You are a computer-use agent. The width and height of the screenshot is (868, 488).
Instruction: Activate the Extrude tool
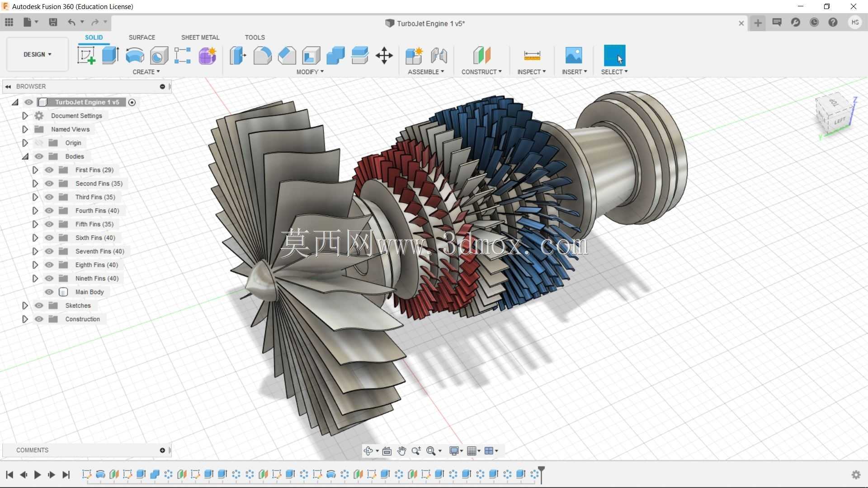click(110, 56)
